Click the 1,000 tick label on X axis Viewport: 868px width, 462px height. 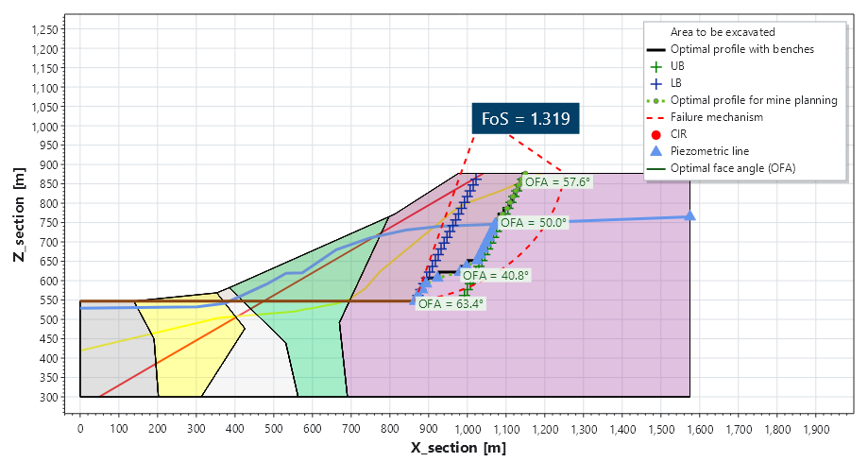pos(467,429)
